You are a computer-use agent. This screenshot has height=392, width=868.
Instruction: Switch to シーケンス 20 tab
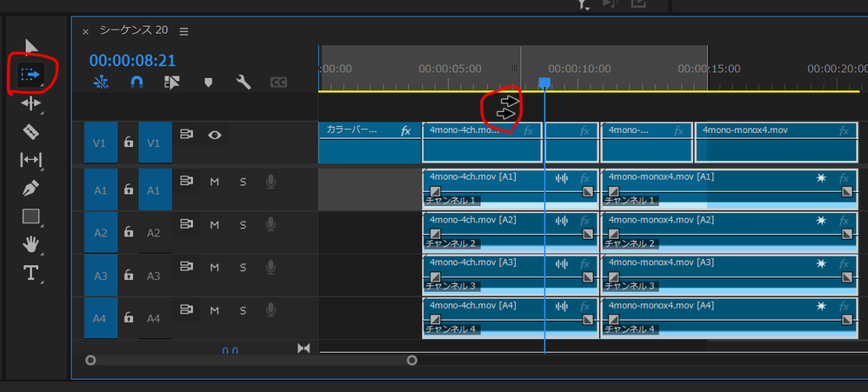click(x=133, y=30)
